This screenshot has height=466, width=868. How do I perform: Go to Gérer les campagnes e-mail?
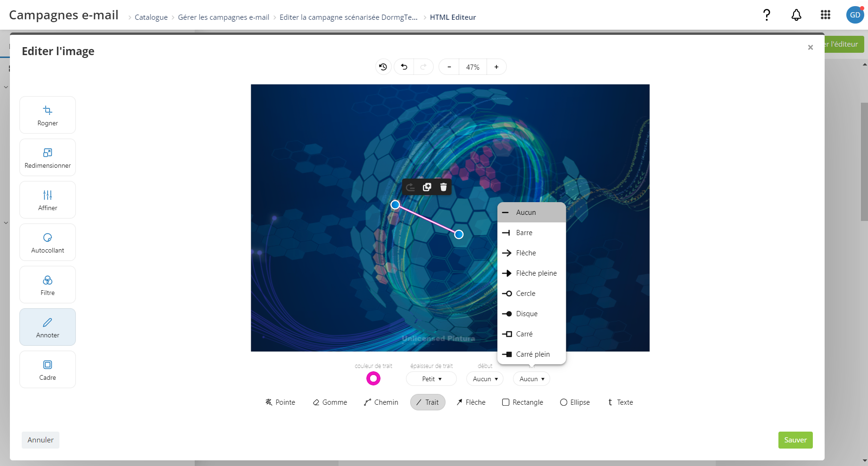click(x=223, y=17)
